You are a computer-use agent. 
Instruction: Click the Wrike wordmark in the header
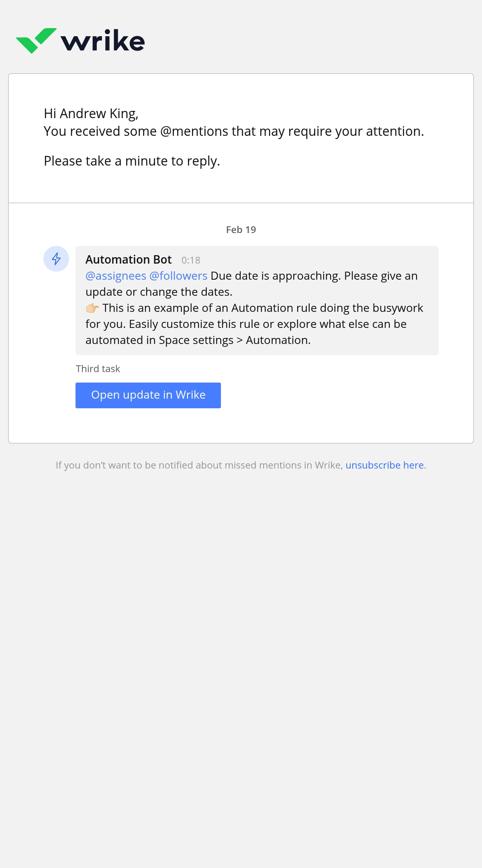point(103,41)
